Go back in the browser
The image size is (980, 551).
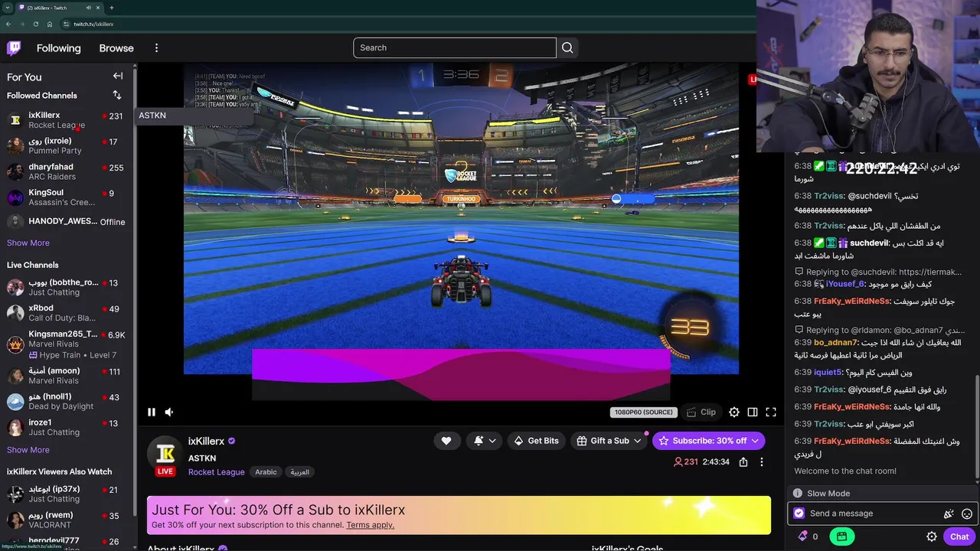point(8,24)
